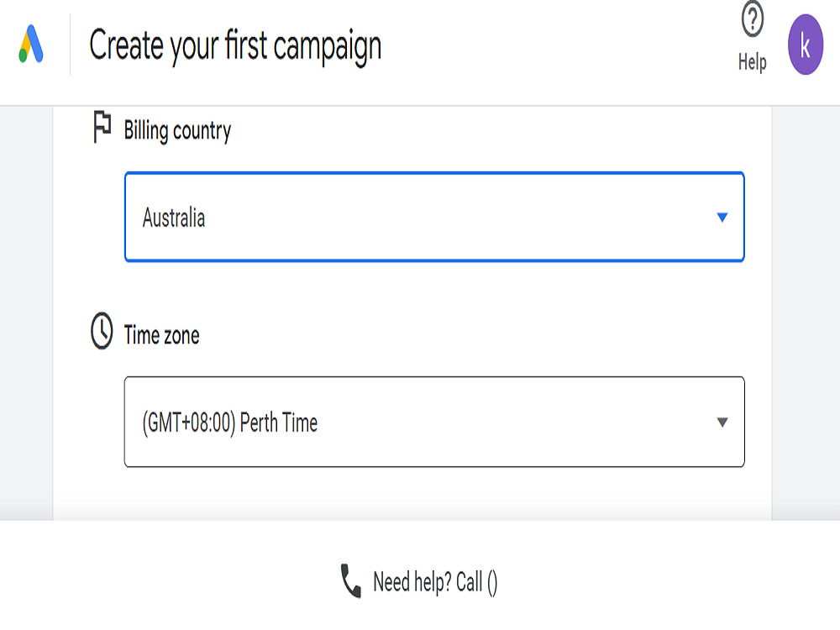Click the clock icon beside Time zone

tap(102, 330)
